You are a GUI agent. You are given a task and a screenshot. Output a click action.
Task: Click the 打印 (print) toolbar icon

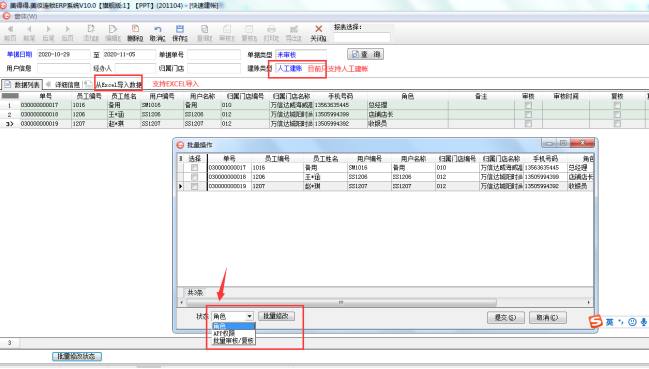[272, 33]
